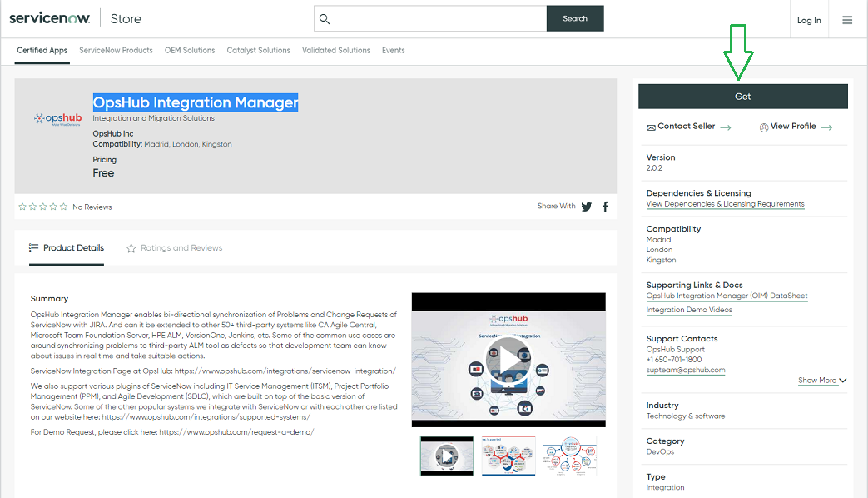This screenshot has height=498, width=868.
Task: Click the Log In link
Action: [x=808, y=21]
